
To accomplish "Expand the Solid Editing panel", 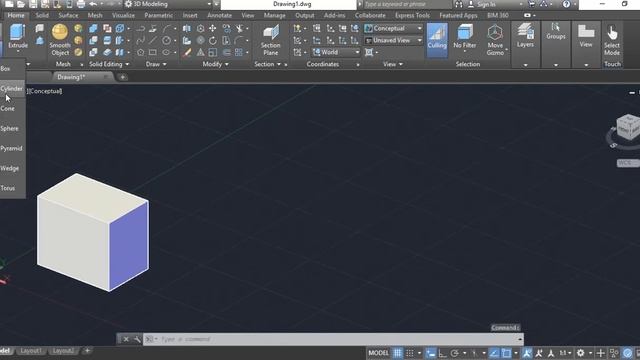I will [x=109, y=64].
